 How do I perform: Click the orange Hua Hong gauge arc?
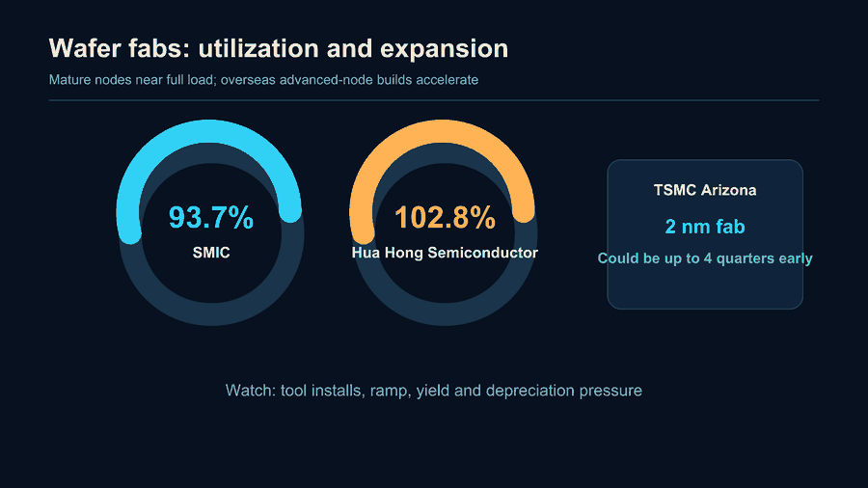pyautogui.click(x=442, y=132)
